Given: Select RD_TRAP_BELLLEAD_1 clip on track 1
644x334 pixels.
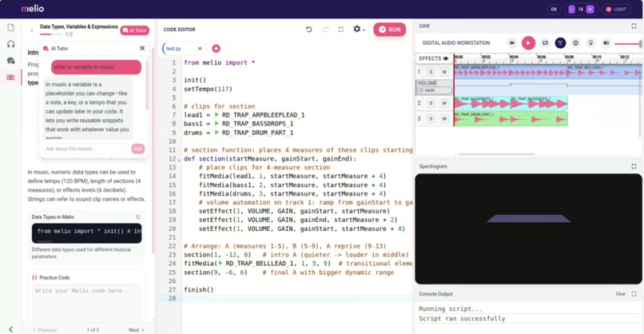Looking at the screenshot, I should (605, 72).
